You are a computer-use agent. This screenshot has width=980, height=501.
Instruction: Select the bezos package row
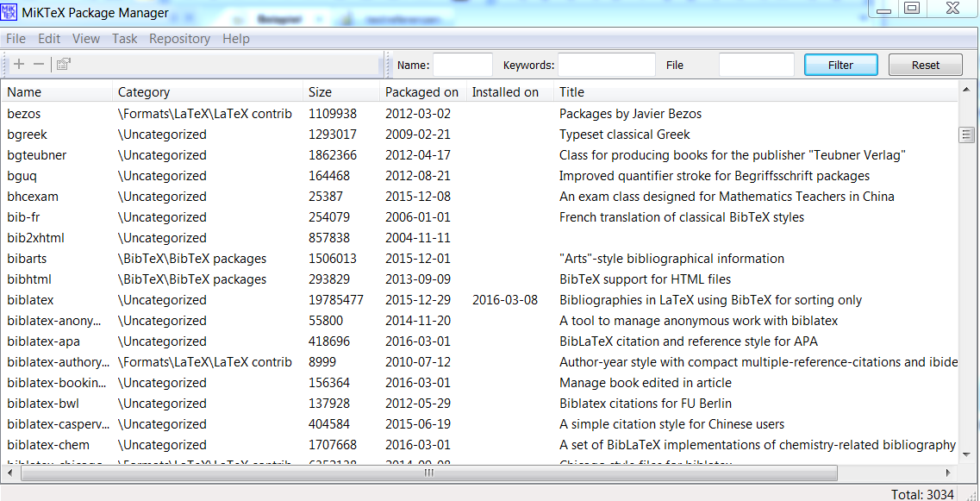[x=480, y=114]
